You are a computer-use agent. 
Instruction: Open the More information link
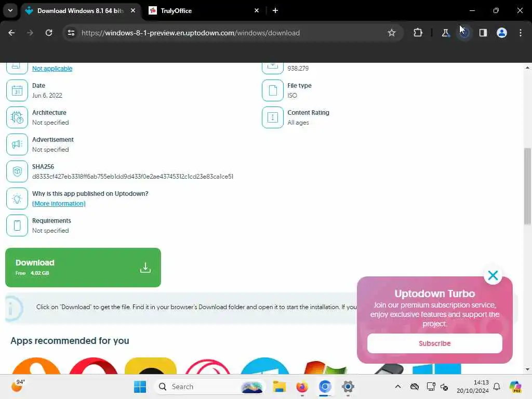point(59,204)
